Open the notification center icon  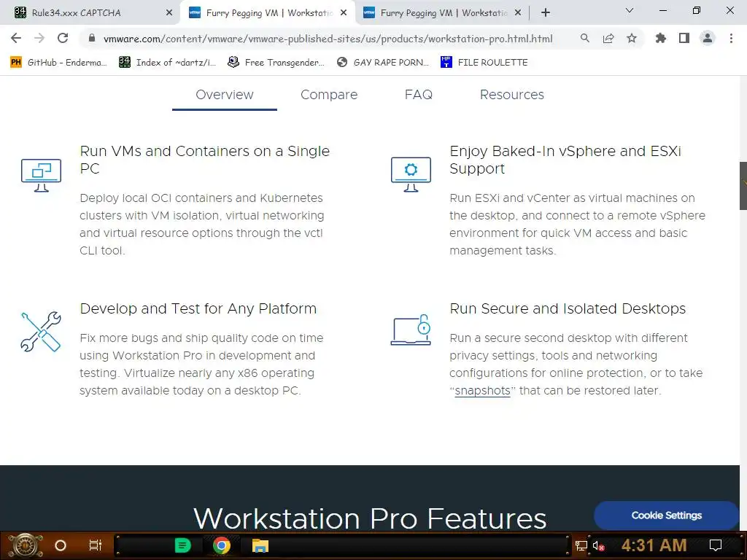click(x=716, y=545)
